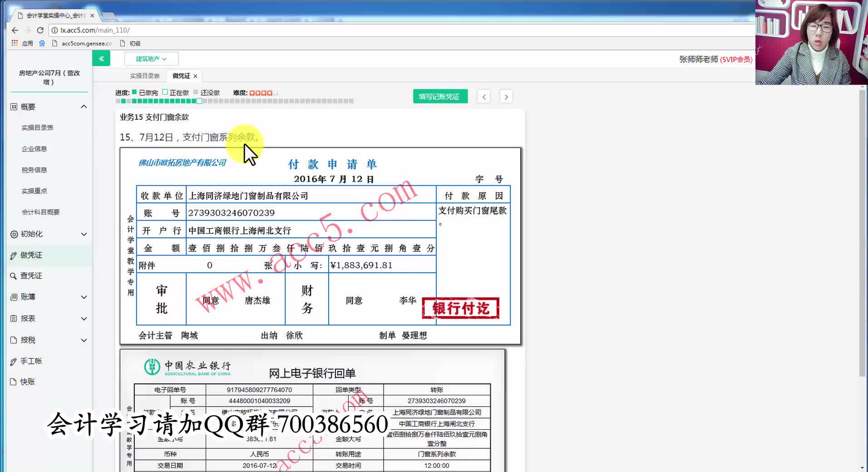Image resolution: width=868 pixels, height=472 pixels.
Task: Click the browser refresh icon
Action: point(40,30)
